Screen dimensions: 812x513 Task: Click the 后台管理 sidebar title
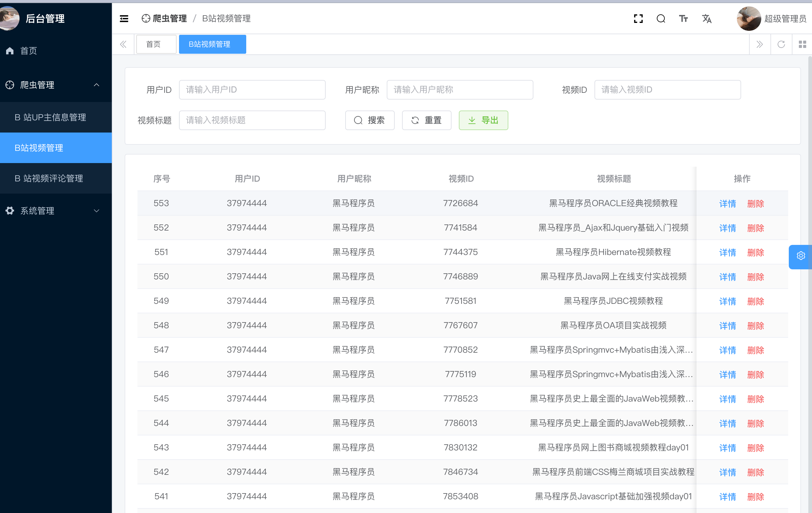tap(45, 19)
